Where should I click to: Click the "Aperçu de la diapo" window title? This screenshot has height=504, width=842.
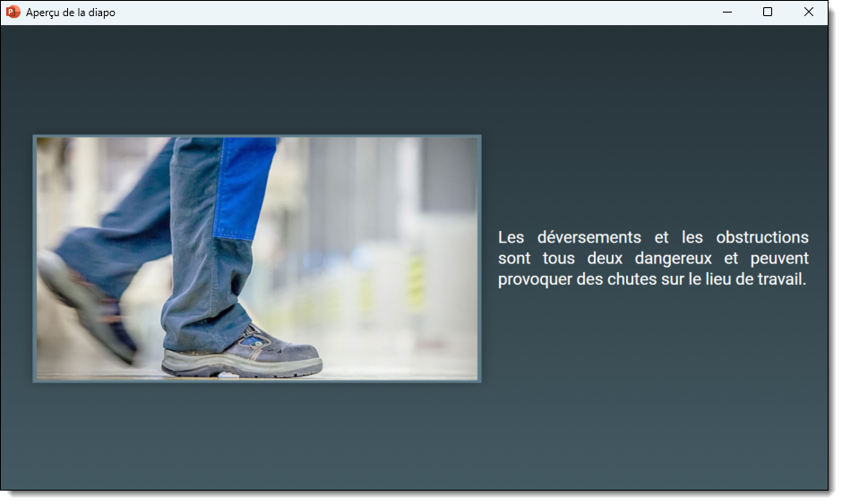(71, 13)
